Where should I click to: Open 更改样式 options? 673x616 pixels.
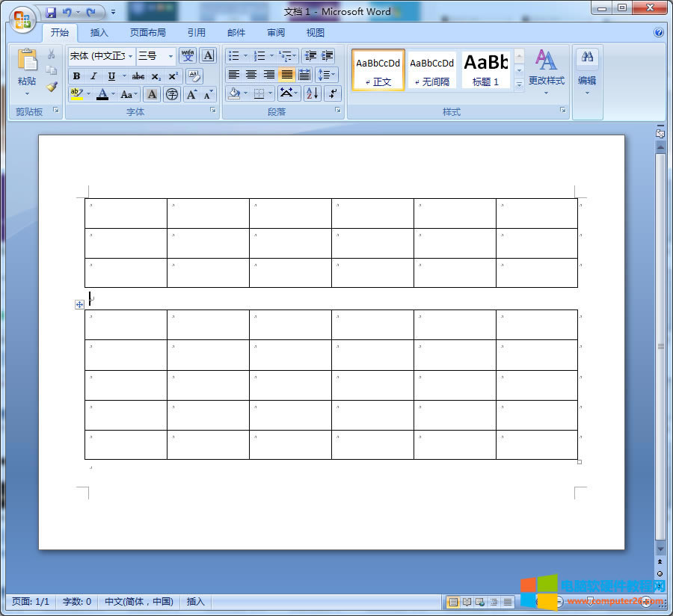(x=546, y=75)
